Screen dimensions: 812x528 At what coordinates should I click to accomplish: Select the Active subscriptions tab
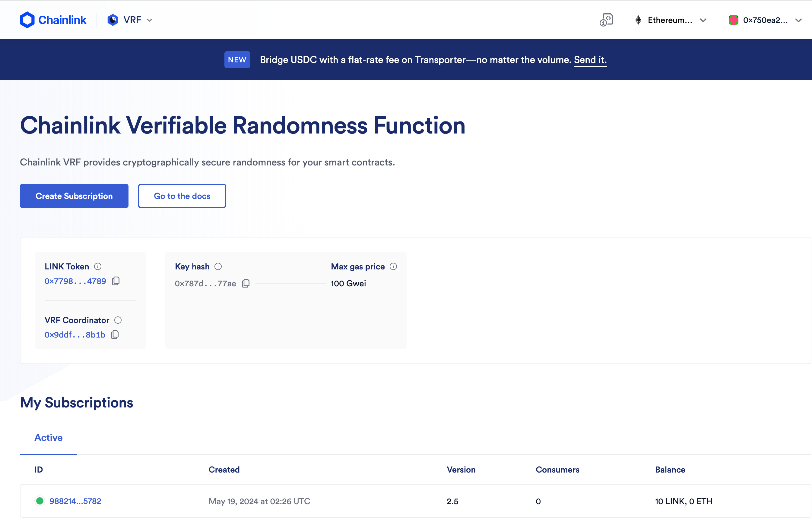click(49, 438)
